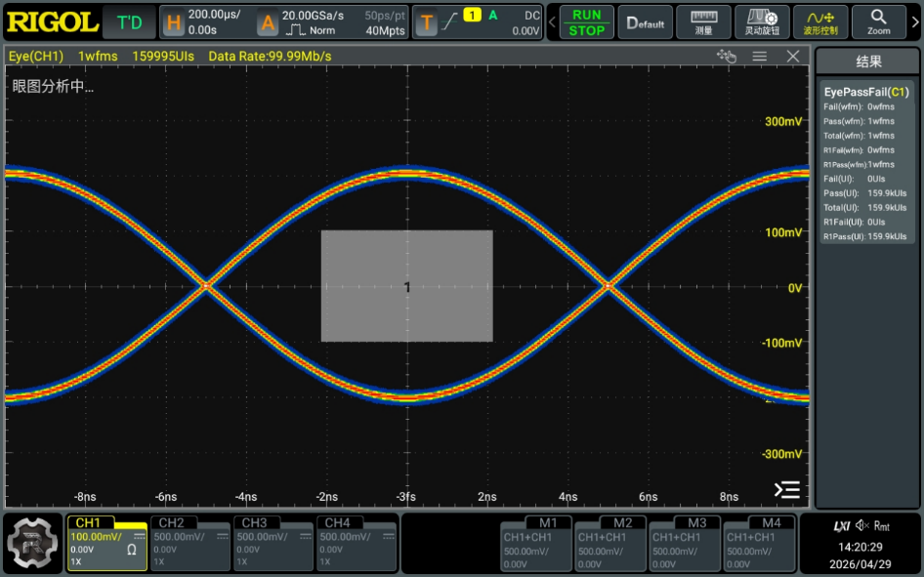Click the Eye(CH1) window title
This screenshot has width=924, height=577.
36,56
